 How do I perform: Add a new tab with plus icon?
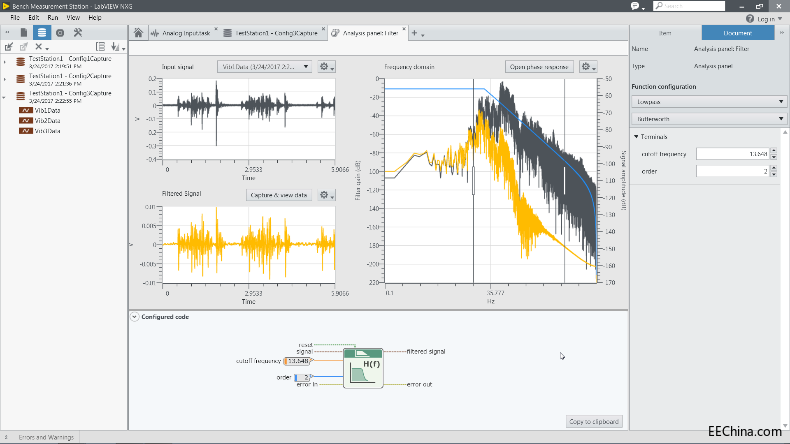coord(414,33)
